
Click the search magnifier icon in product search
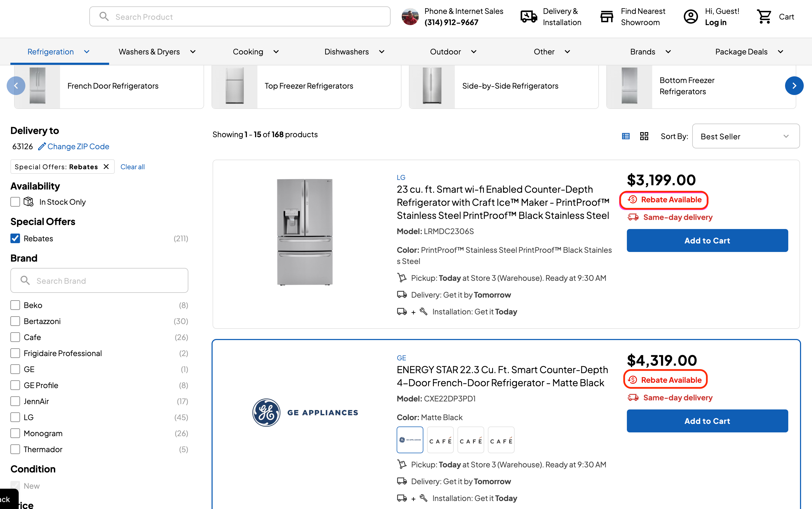coord(104,17)
